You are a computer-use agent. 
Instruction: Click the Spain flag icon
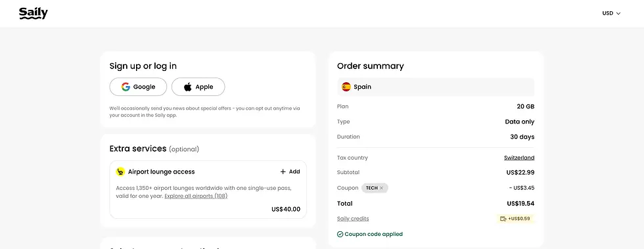(x=346, y=87)
